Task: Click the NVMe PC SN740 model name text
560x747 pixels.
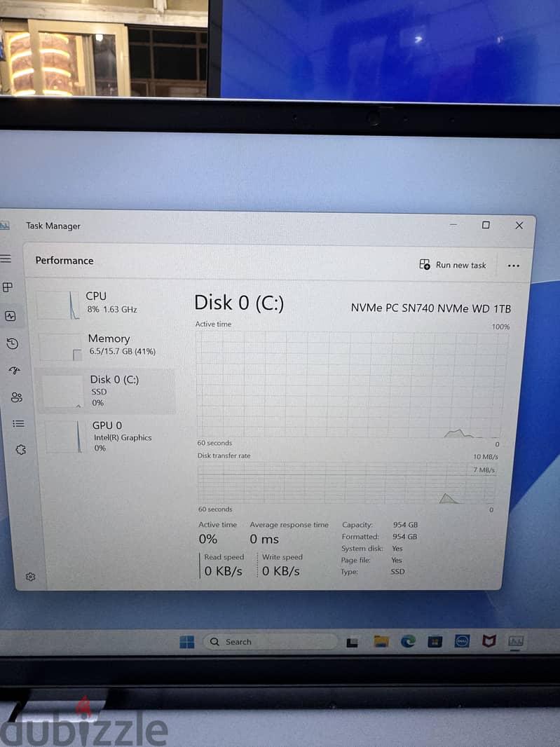Action: (431, 308)
